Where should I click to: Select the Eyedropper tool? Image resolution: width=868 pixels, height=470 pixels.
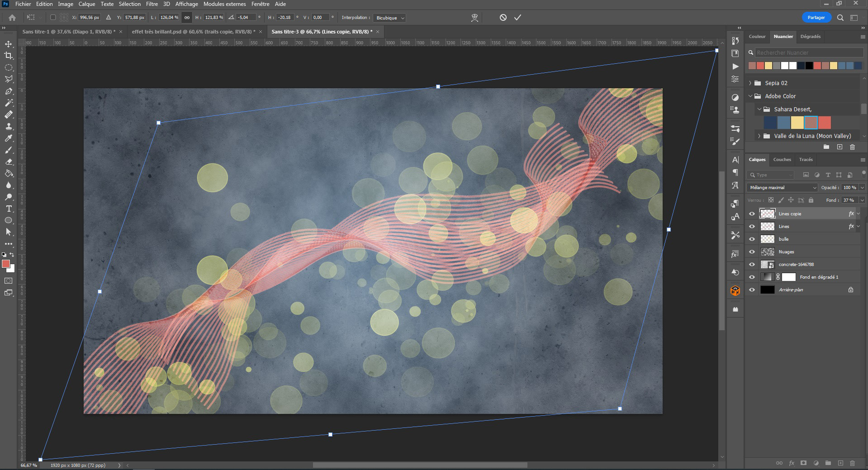pyautogui.click(x=8, y=138)
